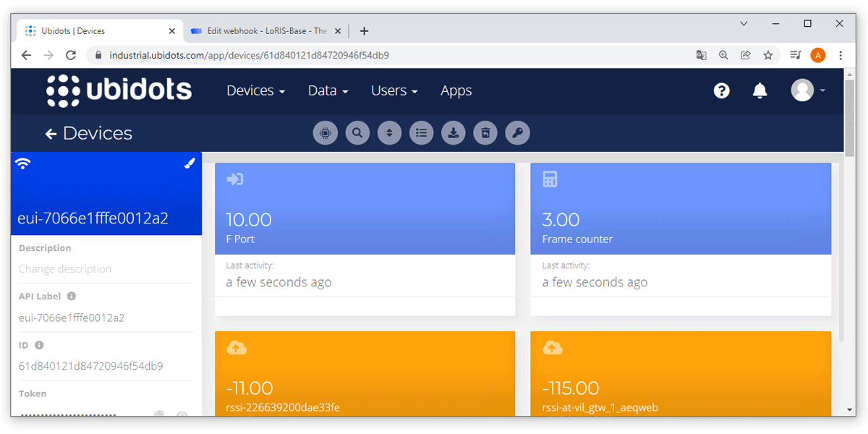The height and width of the screenshot is (434, 868).
Task: Open the rssi-226639200dae33fe variable card
Action: click(365, 373)
